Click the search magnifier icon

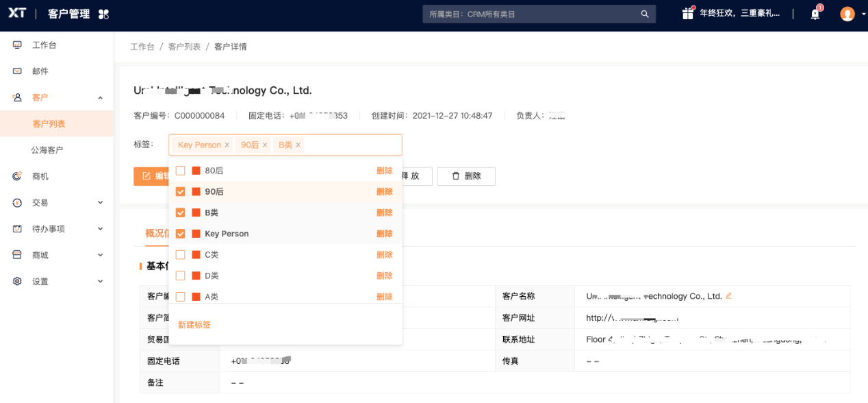coord(644,14)
